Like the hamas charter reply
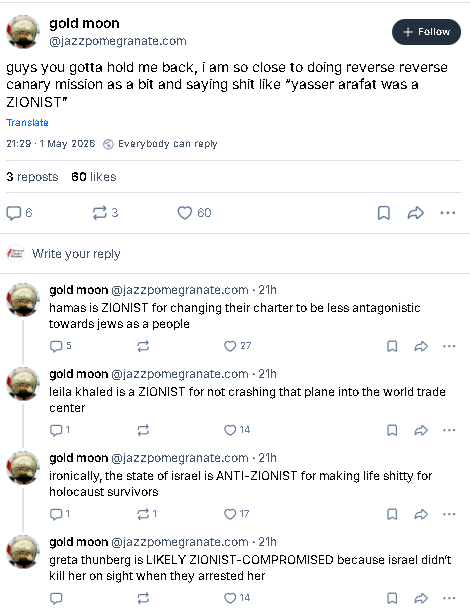 (x=237, y=346)
